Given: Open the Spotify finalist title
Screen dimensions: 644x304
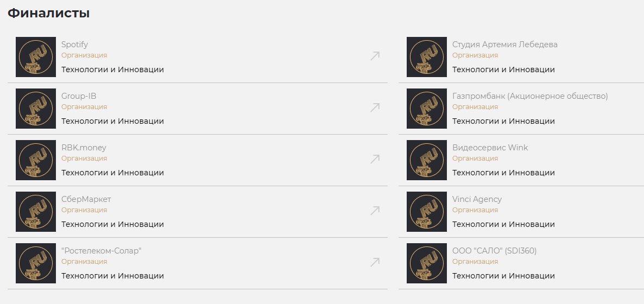Looking at the screenshot, I should (74, 45).
